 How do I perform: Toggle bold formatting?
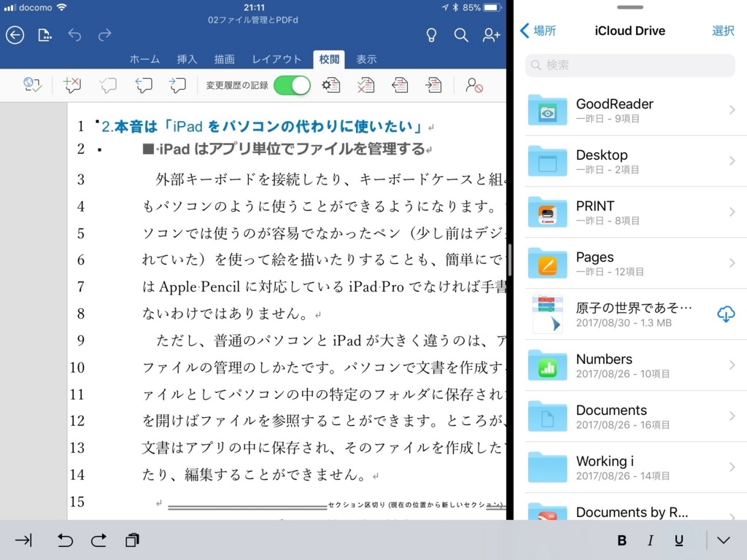622,540
